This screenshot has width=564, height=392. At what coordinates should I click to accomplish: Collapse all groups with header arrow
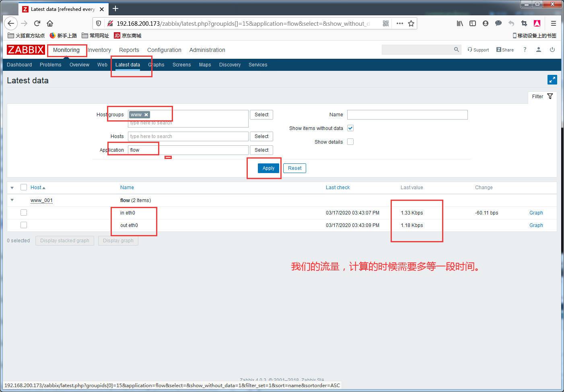(12, 188)
